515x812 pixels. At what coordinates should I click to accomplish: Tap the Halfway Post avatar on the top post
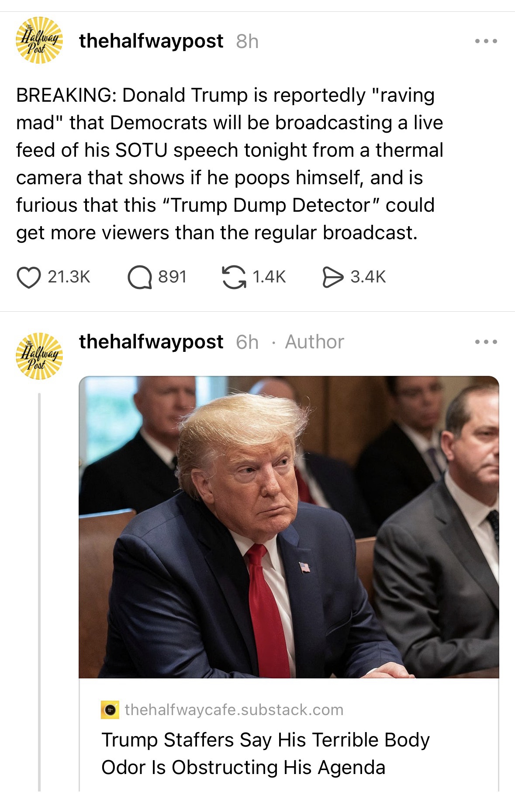pos(39,41)
